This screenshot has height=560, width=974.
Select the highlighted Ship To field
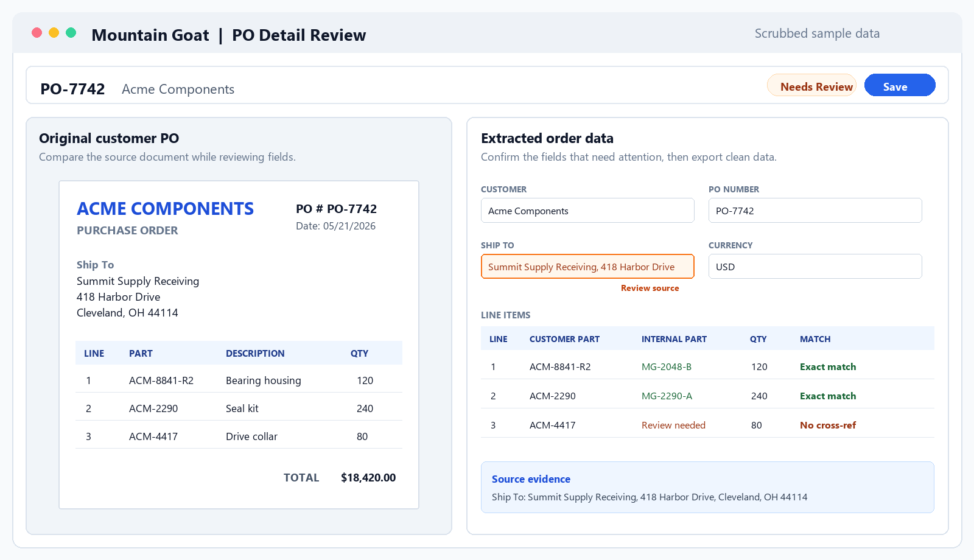click(587, 267)
